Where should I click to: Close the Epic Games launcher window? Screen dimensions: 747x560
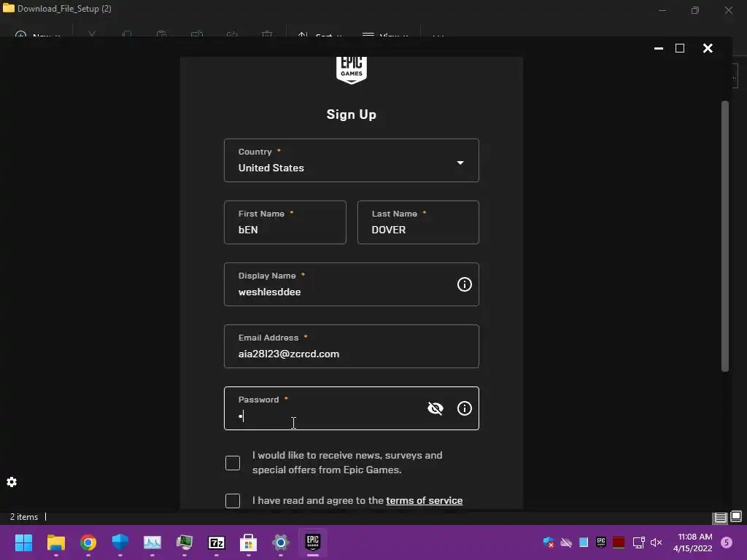point(708,48)
